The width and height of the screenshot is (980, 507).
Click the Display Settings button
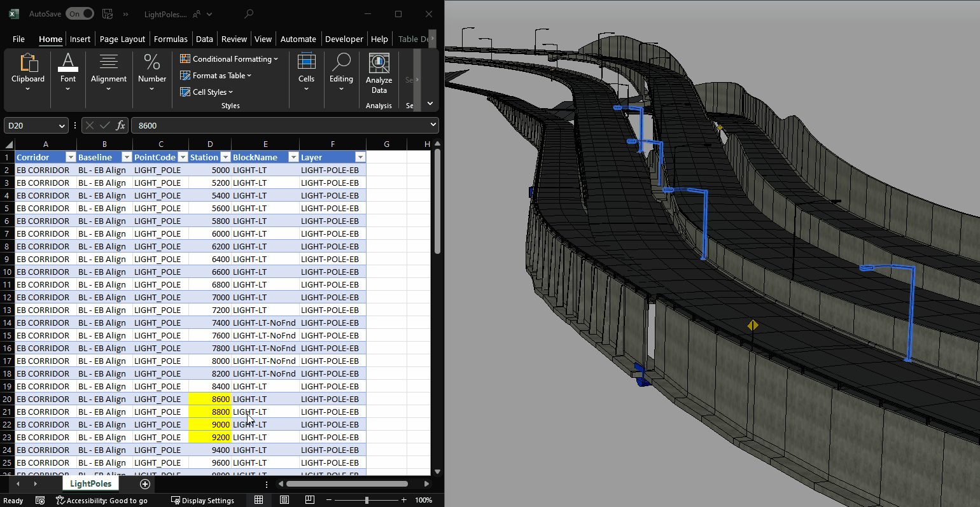[x=202, y=501]
